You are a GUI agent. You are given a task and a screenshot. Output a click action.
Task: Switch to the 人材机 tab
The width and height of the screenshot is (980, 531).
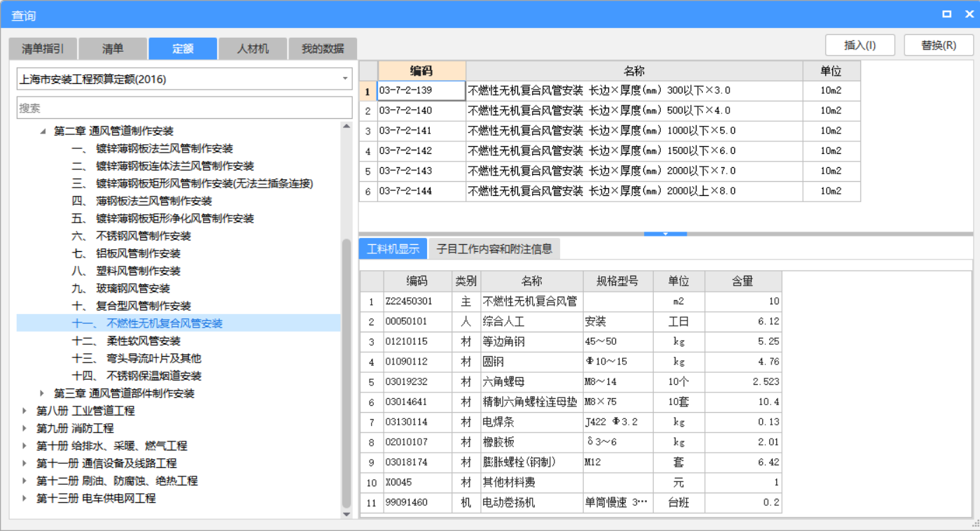253,48
